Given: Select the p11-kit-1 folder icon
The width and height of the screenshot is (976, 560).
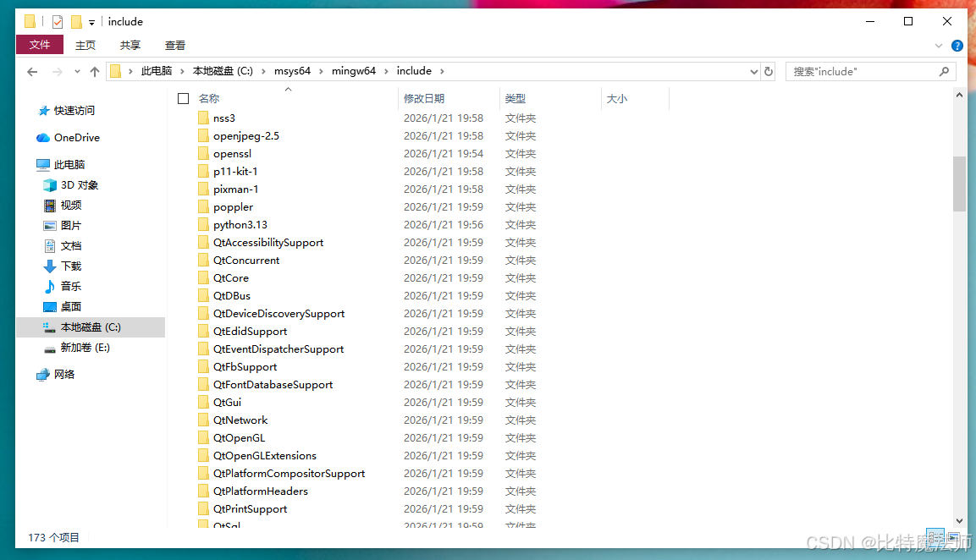Looking at the screenshot, I should click(203, 171).
